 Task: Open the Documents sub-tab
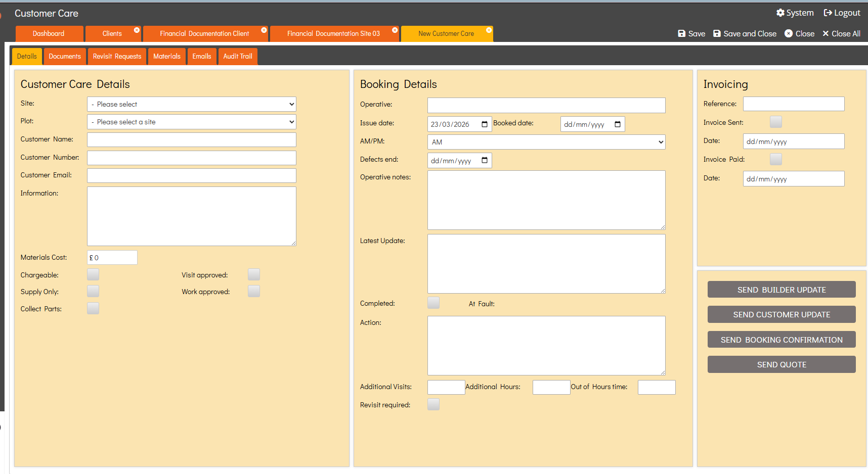pos(65,57)
